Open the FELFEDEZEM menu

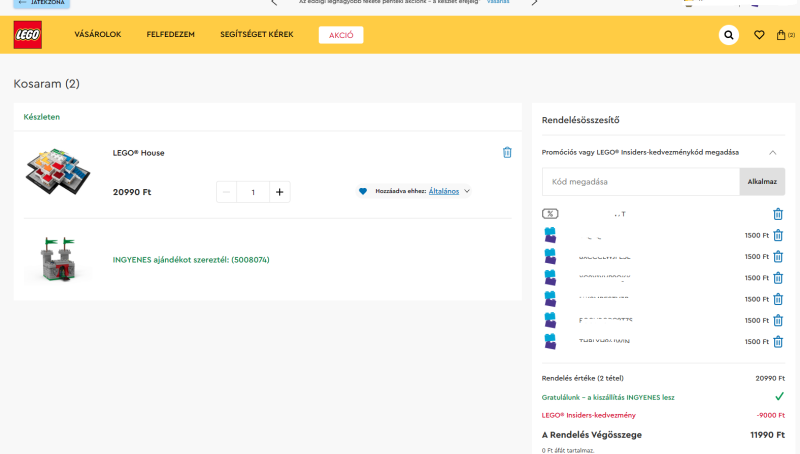pyautogui.click(x=170, y=34)
